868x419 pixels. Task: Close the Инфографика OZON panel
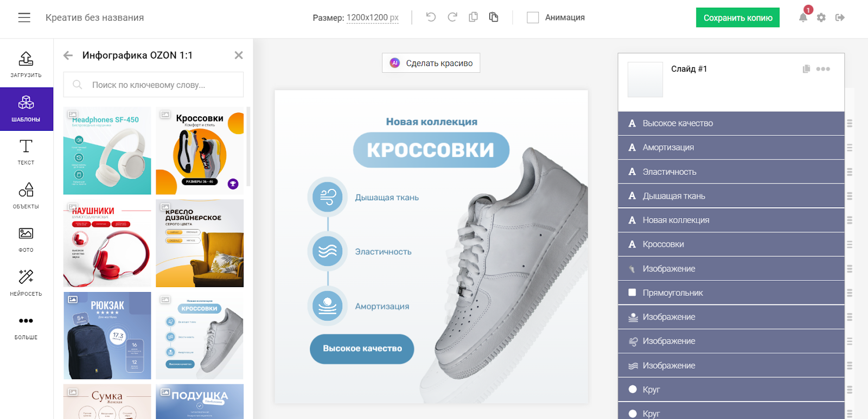pyautogui.click(x=239, y=55)
